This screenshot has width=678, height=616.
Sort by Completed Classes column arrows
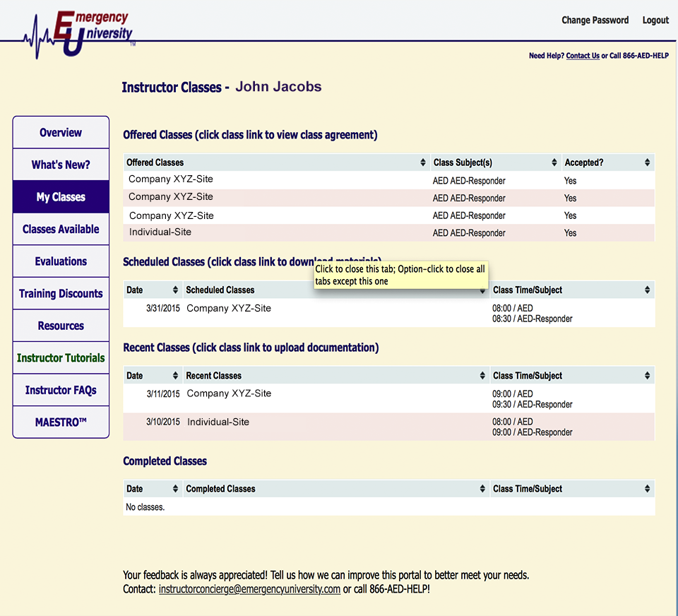pos(482,489)
